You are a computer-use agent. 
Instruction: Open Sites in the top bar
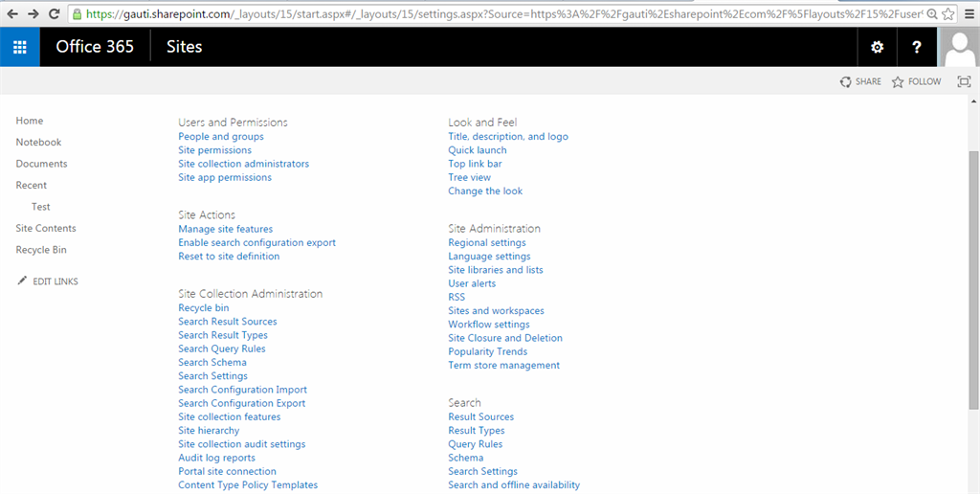coord(185,47)
